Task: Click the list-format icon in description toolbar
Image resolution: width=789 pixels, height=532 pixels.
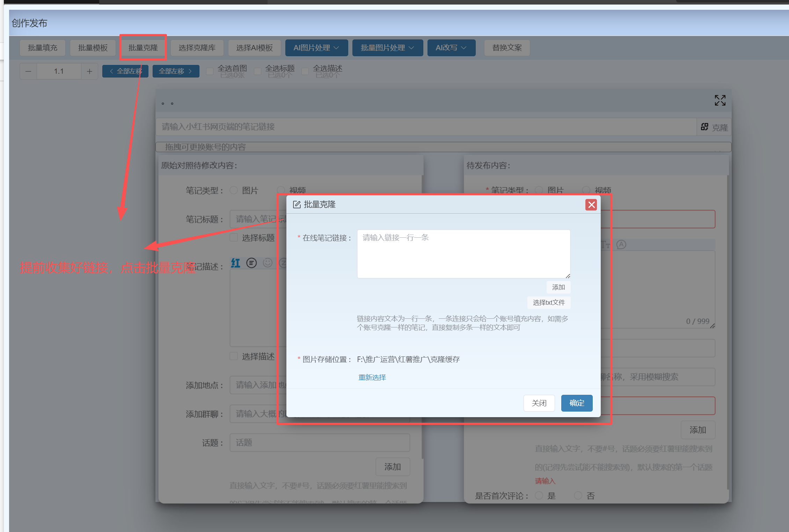Action: [x=251, y=263]
